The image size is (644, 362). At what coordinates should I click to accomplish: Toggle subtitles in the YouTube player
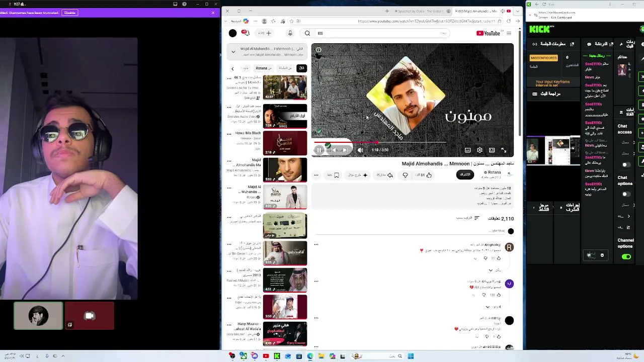click(x=467, y=150)
